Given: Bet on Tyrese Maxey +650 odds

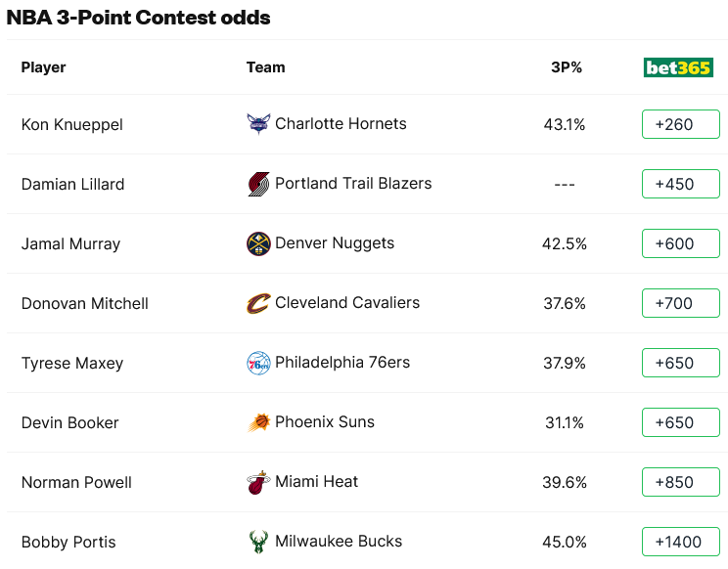Looking at the screenshot, I should tap(680, 363).
